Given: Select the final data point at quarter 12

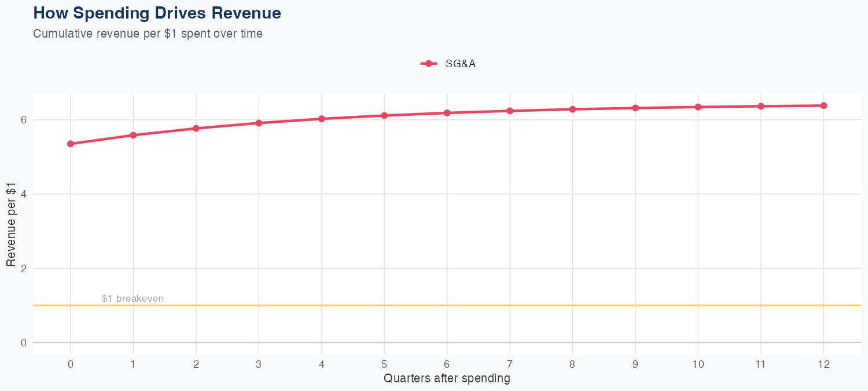Looking at the screenshot, I should click(x=823, y=105).
